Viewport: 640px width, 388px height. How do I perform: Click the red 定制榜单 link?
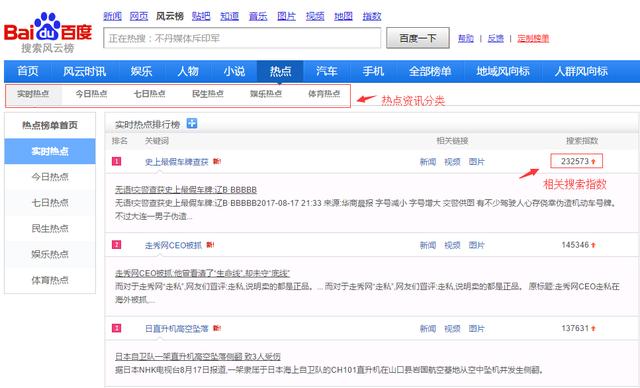(x=533, y=38)
